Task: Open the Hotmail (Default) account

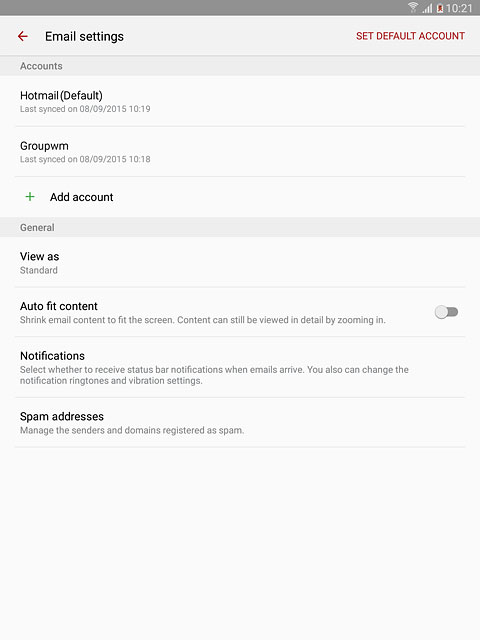Action: click(x=240, y=101)
